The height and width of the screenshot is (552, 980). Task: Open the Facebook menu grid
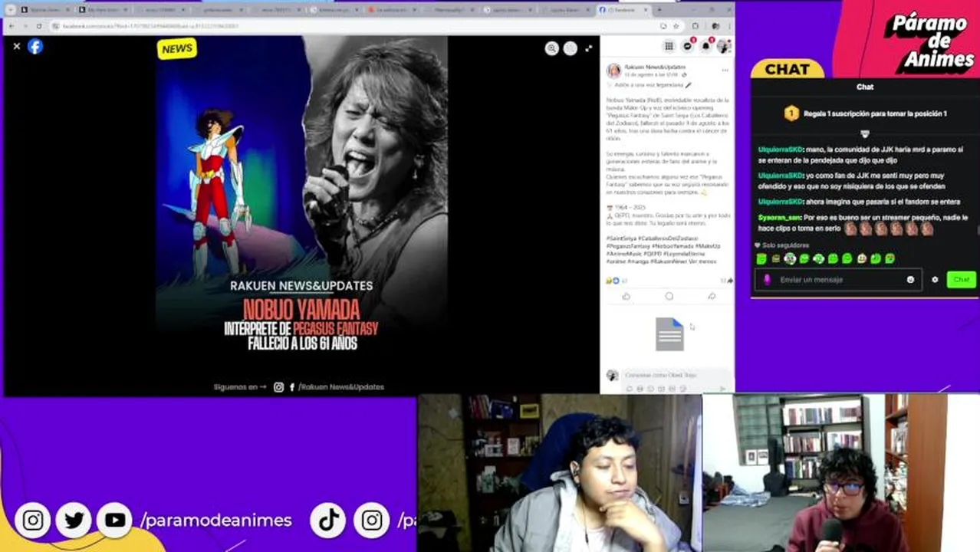(x=669, y=47)
